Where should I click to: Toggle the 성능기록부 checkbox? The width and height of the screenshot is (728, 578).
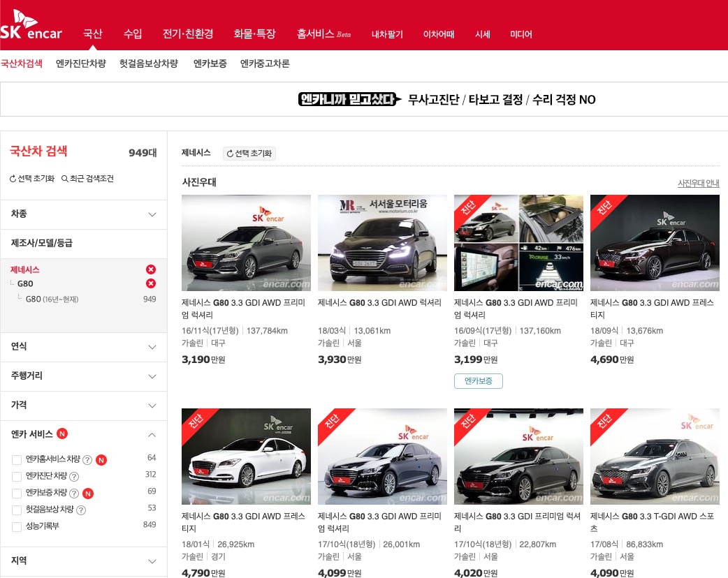pyautogui.click(x=17, y=527)
